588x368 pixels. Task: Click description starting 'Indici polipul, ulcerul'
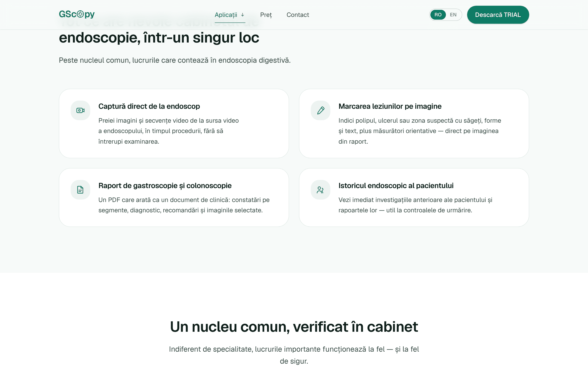pyautogui.click(x=419, y=131)
